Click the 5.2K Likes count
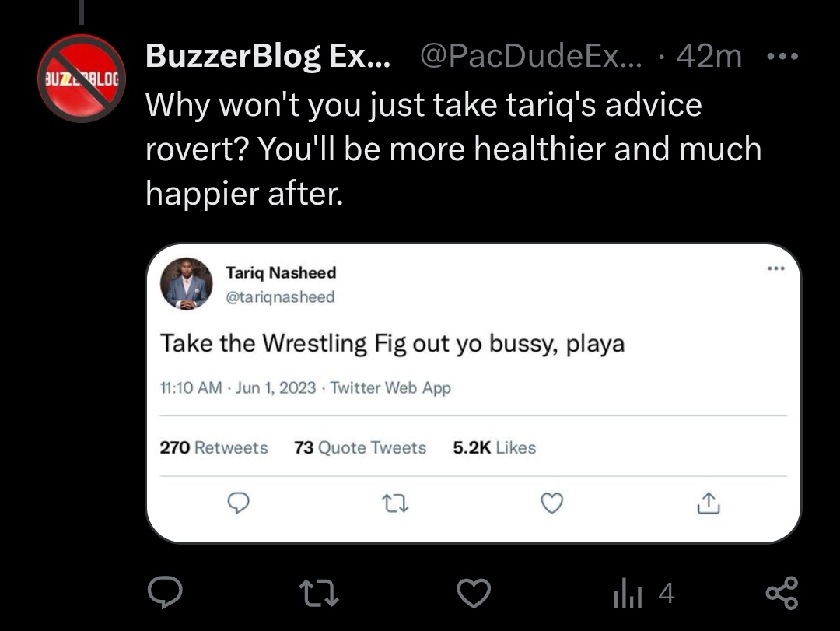The width and height of the screenshot is (840, 631). pos(494,447)
